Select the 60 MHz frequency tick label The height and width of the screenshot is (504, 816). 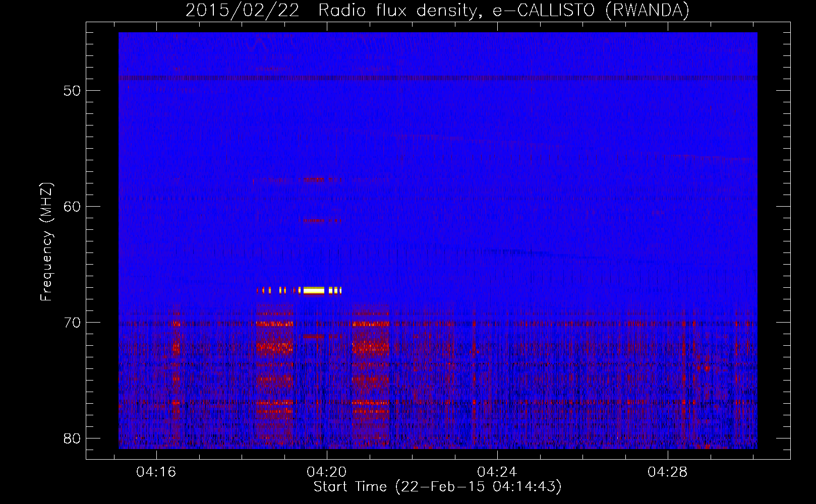tap(72, 207)
